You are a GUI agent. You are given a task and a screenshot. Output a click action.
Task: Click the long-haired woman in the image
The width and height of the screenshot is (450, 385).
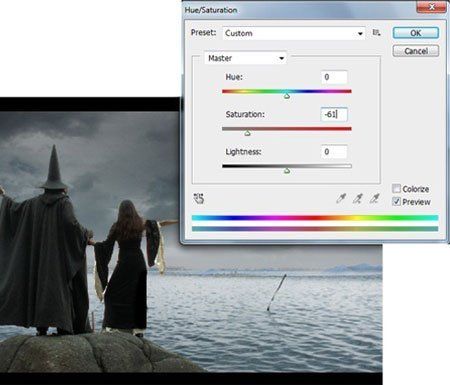click(127, 267)
